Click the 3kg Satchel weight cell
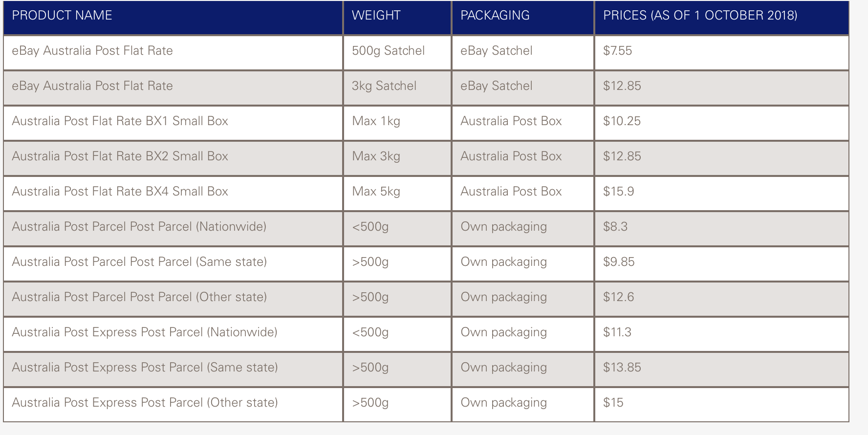Image resolution: width=868 pixels, height=435 pixels. tap(384, 86)
